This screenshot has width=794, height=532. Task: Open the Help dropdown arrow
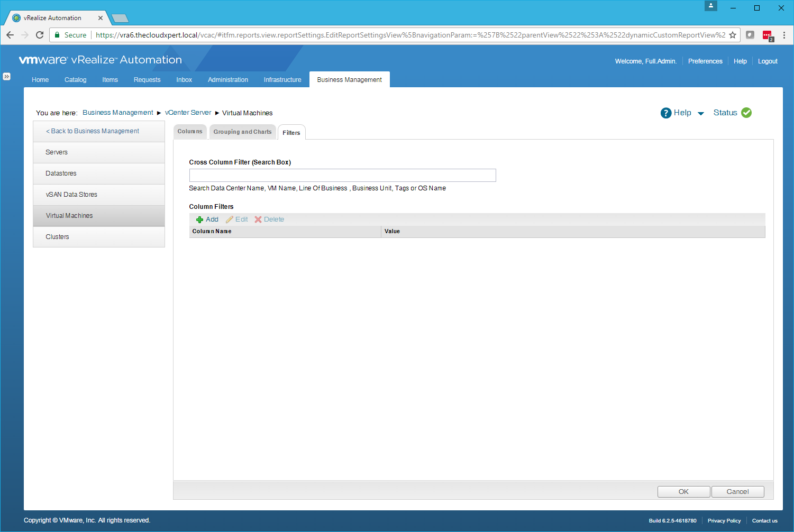(x=701, y=113)
